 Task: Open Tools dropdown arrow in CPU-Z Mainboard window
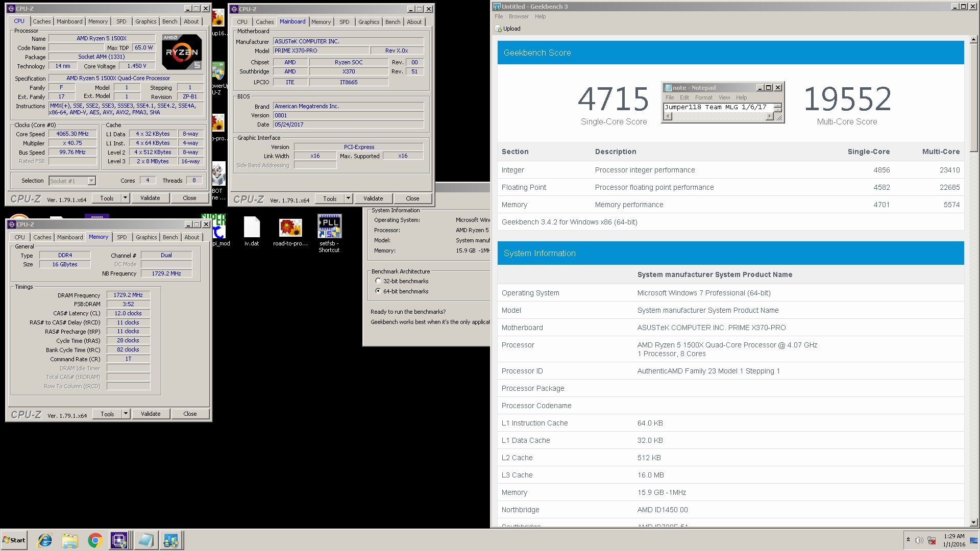[348, 198]
